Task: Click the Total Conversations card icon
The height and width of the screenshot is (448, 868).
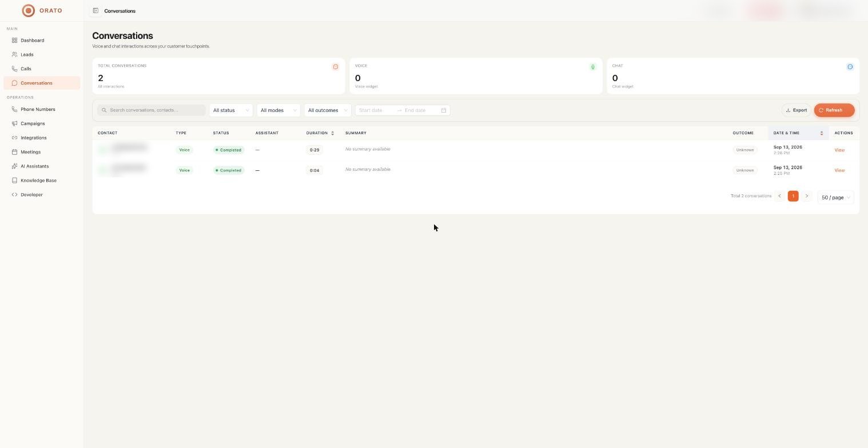Action: [x=336, y=67]
